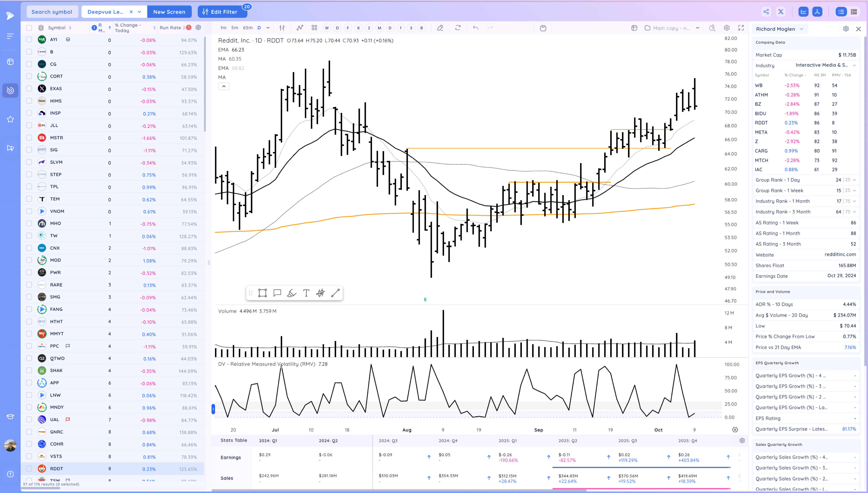Open the Main copy layout dropdown
This screenshot has width=868, height=493.
(x=697, y=28)
